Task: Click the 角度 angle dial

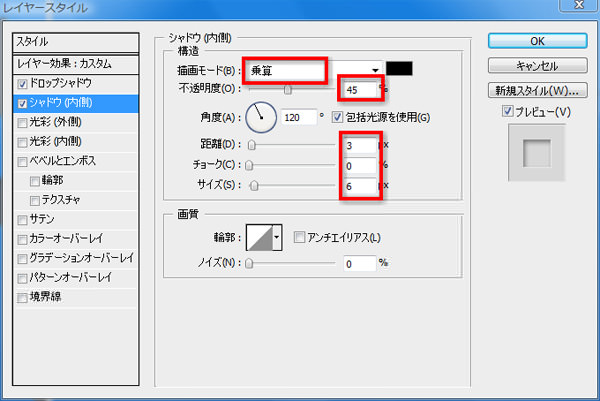Action: [261, 117]
